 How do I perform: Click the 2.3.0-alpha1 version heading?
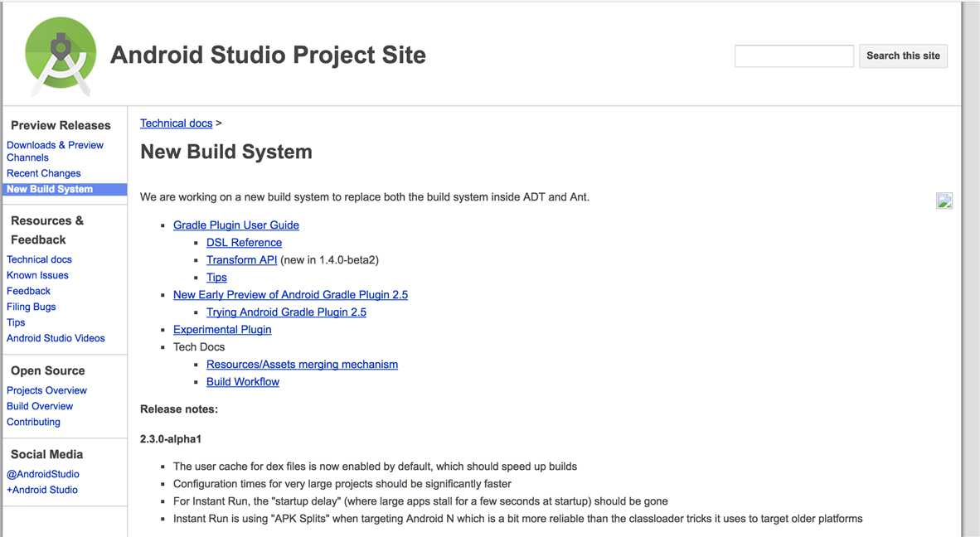tap(171, 439)
